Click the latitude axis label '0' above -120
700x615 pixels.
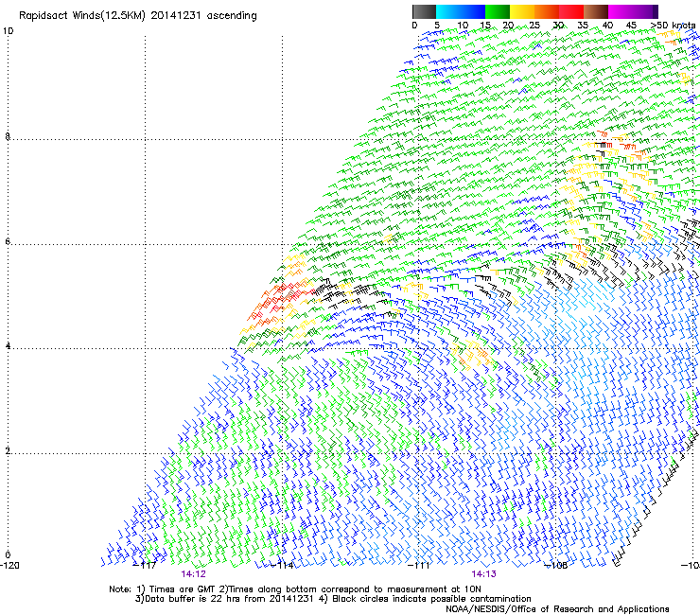pos(8,555)
